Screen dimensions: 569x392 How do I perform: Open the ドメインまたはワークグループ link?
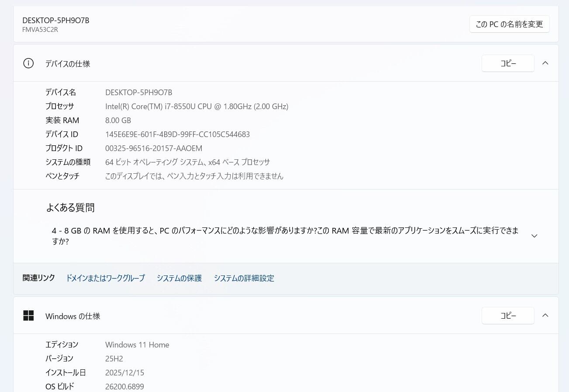coord(105,278)
